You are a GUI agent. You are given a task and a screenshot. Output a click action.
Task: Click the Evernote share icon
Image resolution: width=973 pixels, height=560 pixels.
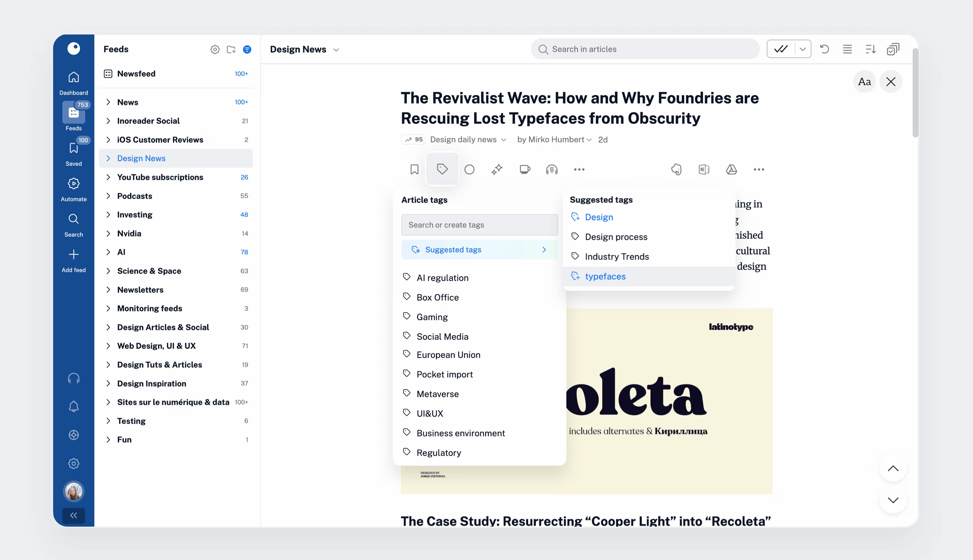click(x=676, y=169)
